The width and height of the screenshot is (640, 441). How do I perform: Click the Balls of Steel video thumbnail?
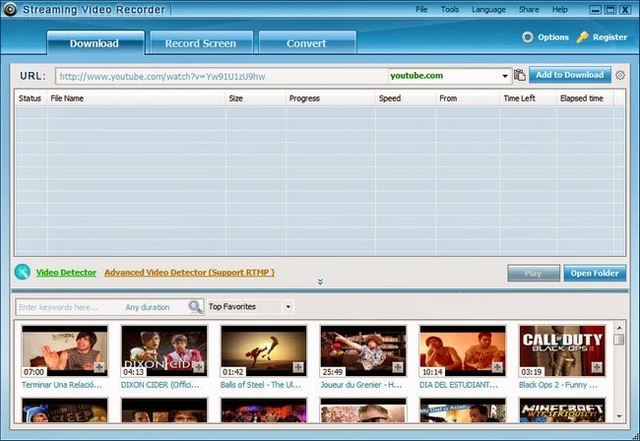[264, 350]
